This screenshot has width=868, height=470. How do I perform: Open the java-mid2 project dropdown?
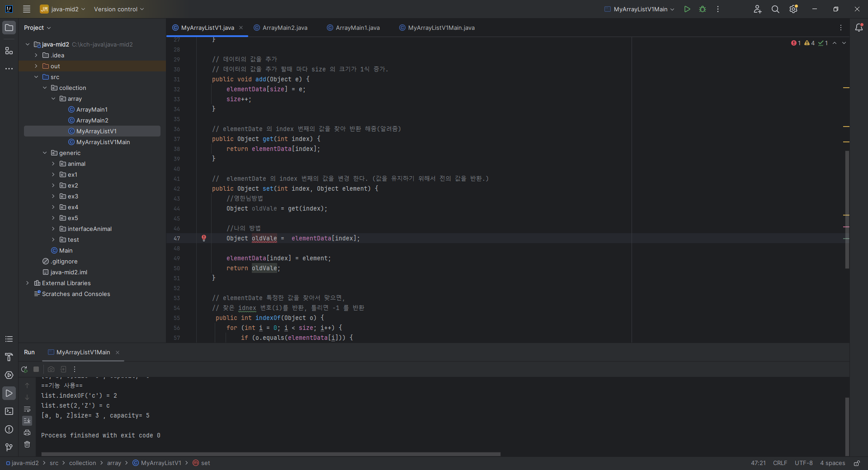tap(62, 9)
